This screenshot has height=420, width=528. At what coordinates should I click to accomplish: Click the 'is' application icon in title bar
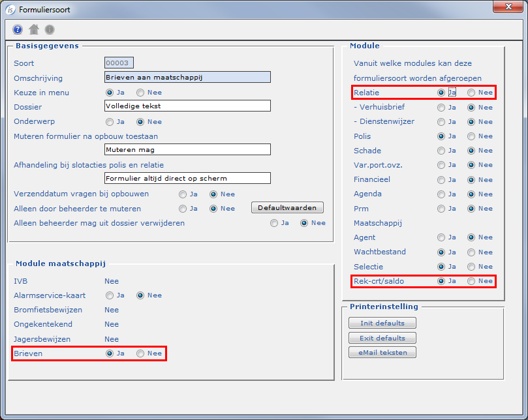10,10
